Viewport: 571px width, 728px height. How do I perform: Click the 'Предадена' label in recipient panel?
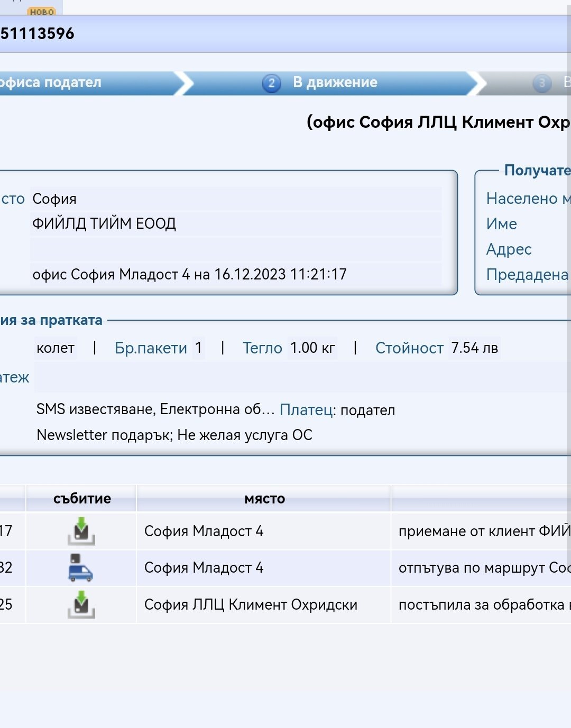click(x=527, y=275)
